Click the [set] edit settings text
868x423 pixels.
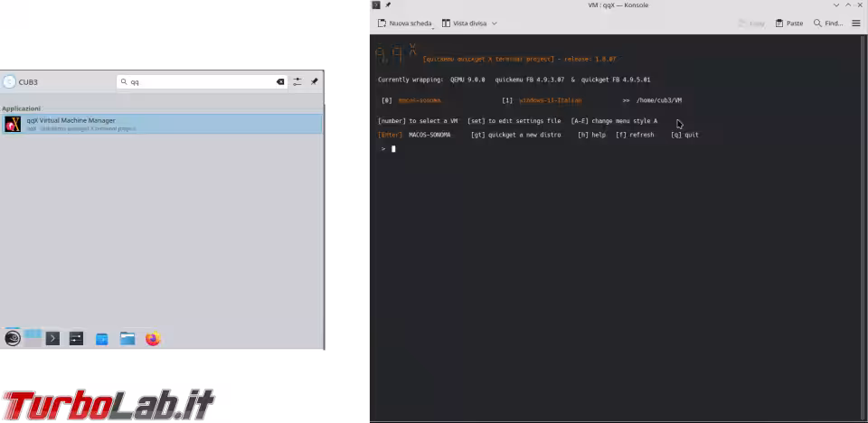tap(514, 121)
